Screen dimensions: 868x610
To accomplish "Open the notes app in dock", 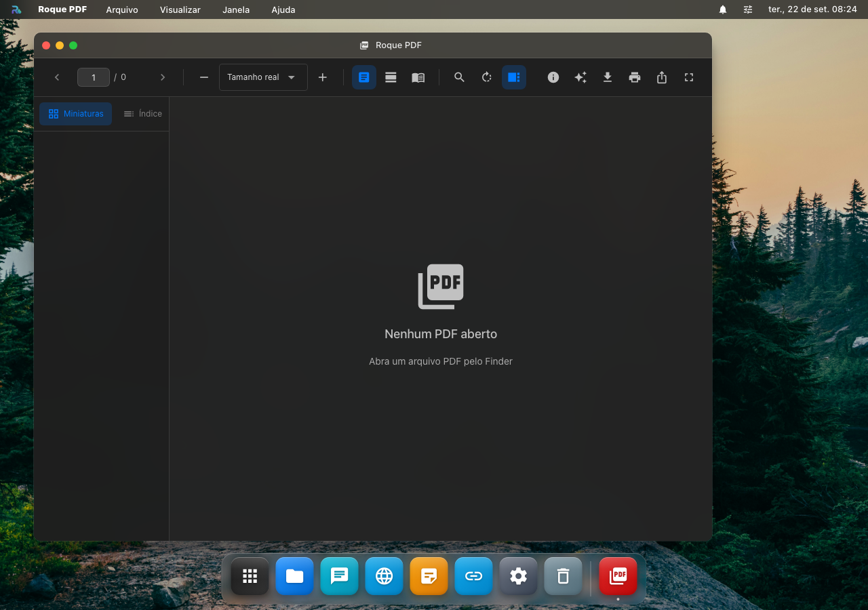I will (x=429, y=576).
